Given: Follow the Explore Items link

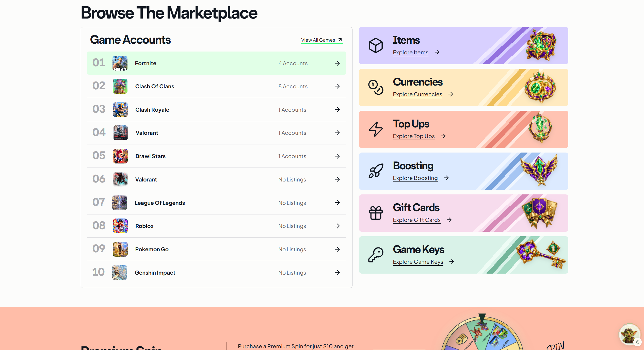Looking at the screenshot, I should [410, 53].
